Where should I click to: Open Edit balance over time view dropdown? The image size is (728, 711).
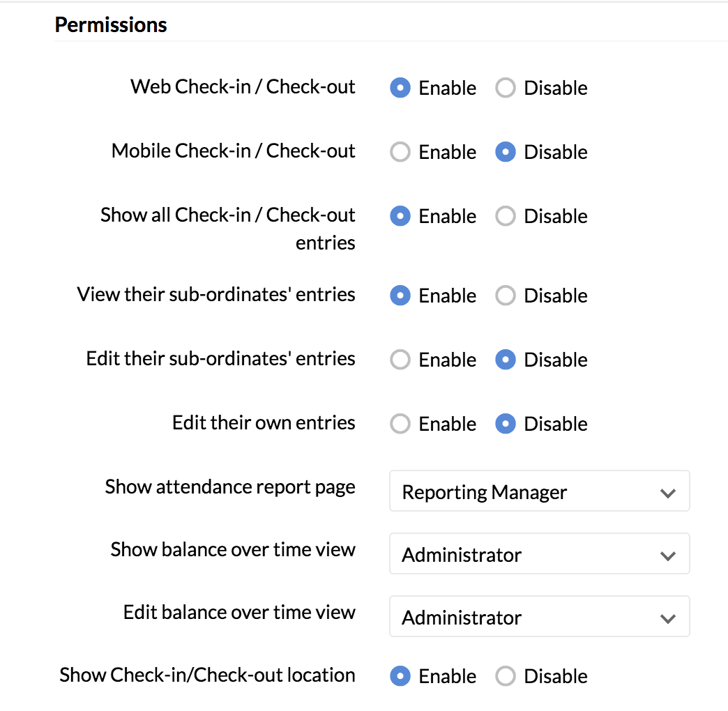click(x=538, y=617)
